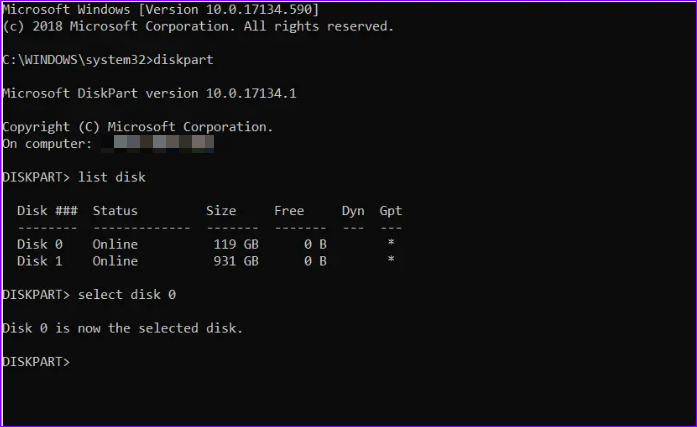Click the 'Status' column header
The image size is (697, 427).
[115, 211]
